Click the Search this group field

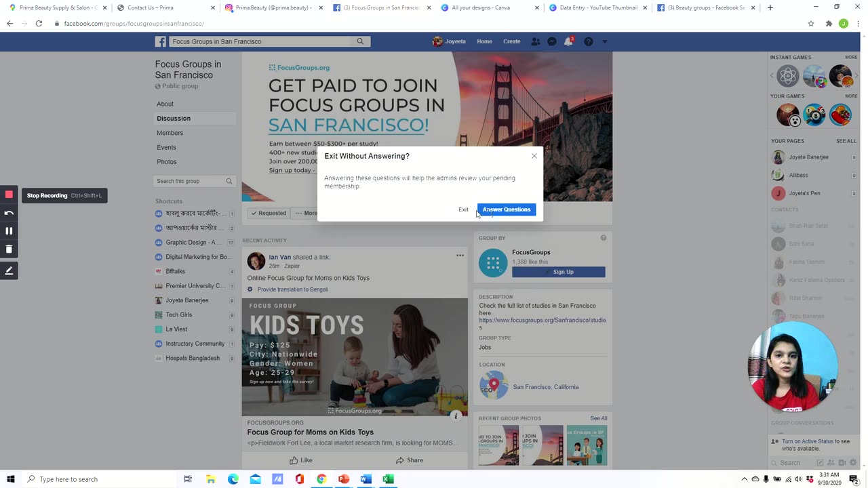pos(195,181)
